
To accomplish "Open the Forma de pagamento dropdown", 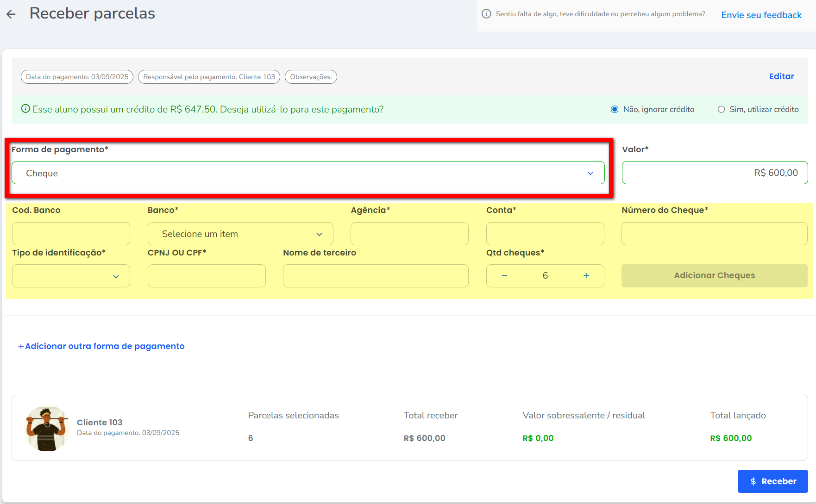I will point(308,173).
